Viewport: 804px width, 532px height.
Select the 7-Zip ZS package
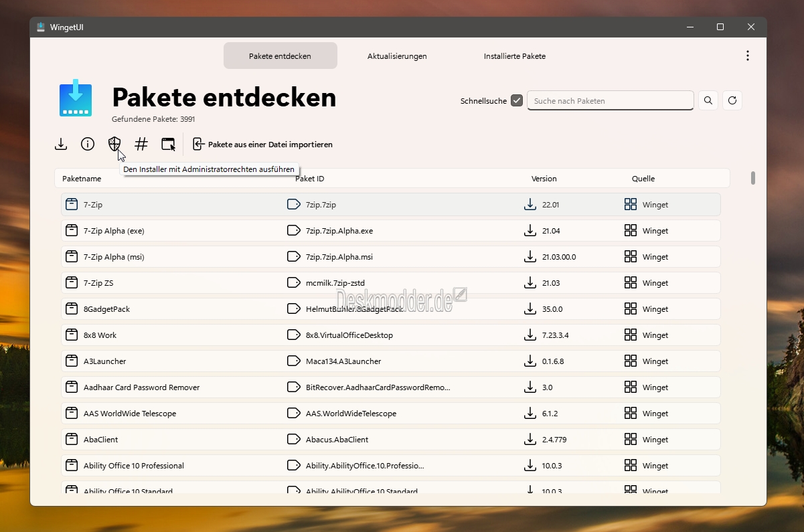[x=391, y=283]
